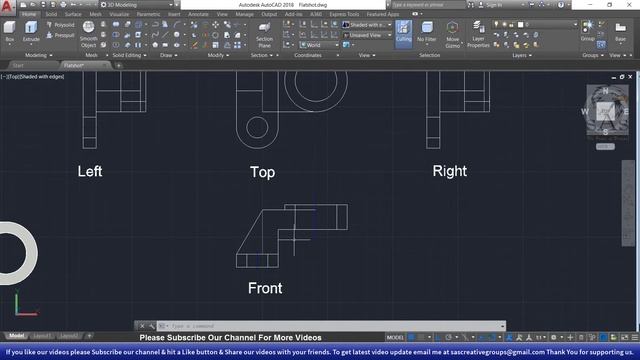640x360 pixels.
Task: Select the Right view label text
Action: point(449,171)
